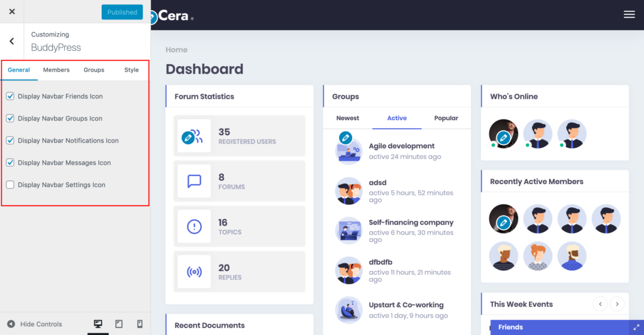Viewport: 644px width, 335px height.
Task: Click the 'Recent Documents' widget title
Action: point(209,325)
